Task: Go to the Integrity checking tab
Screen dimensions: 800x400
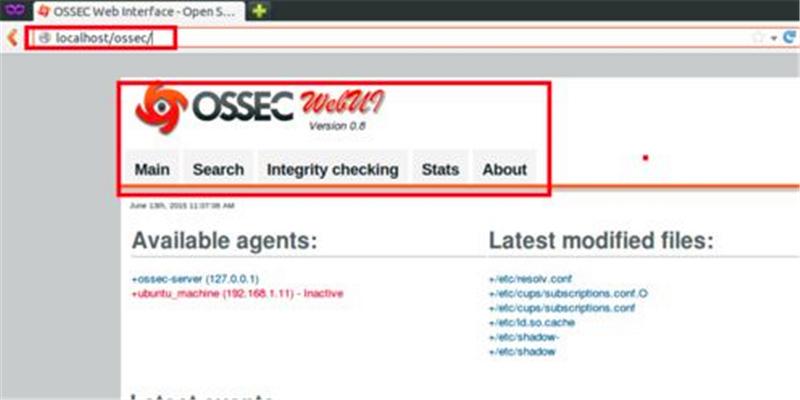Action: tap(333, 169)
